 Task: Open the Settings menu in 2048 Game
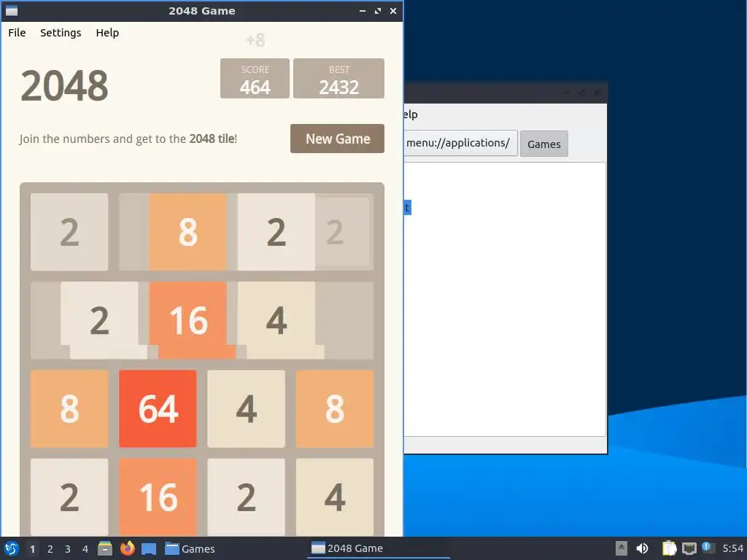[x=61, y=32]
